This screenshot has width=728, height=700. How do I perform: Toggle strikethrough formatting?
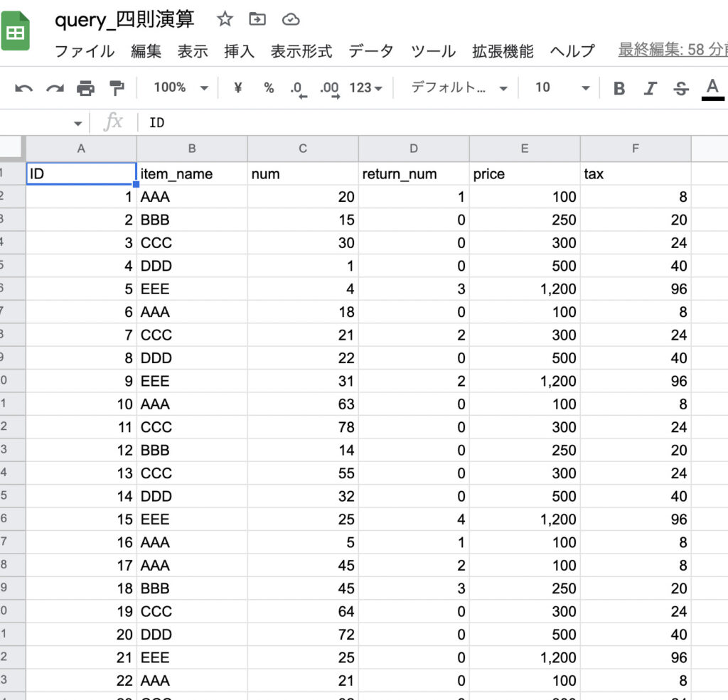[x=681, y=88]
